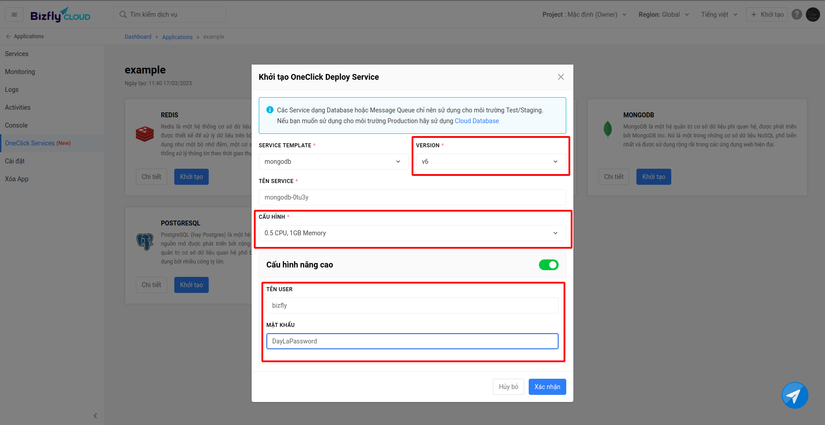Open the Telegram chat bubble
825x425 pixels.
794,396
